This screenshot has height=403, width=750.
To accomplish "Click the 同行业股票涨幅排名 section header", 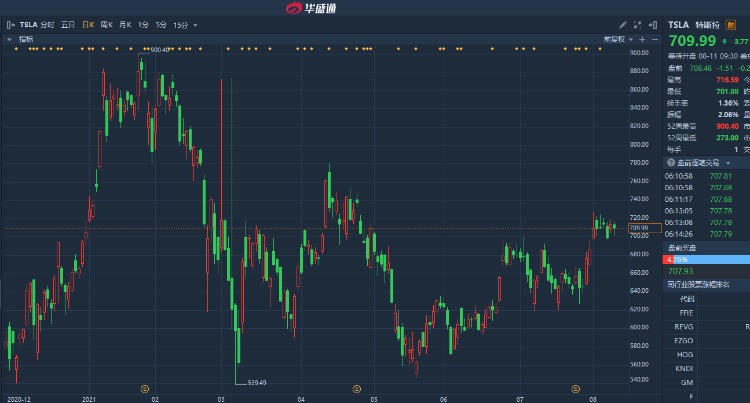I will click(x=698, y=284).
